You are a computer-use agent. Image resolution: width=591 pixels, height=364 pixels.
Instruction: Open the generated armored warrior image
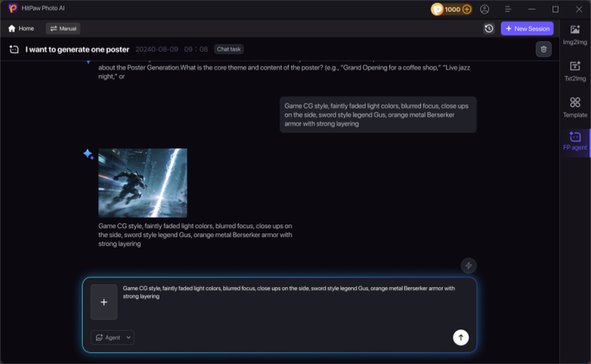(142, 183)
